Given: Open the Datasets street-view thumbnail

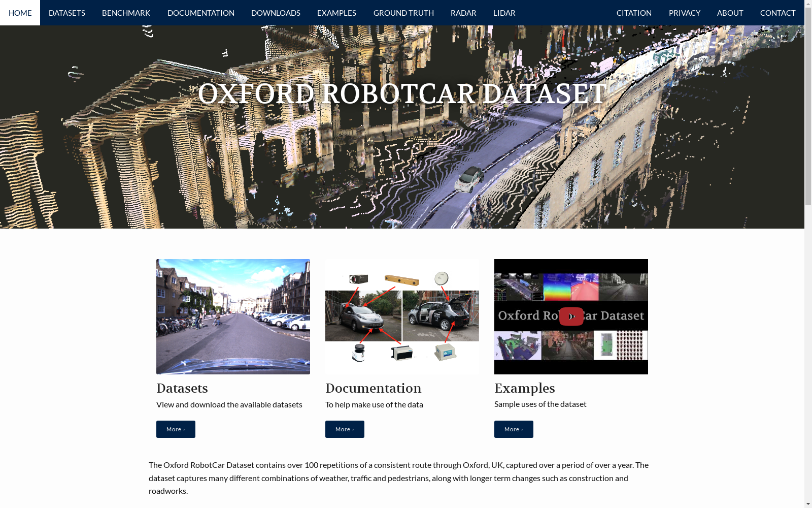Looking at the screenshot, I should coord(233,316).
